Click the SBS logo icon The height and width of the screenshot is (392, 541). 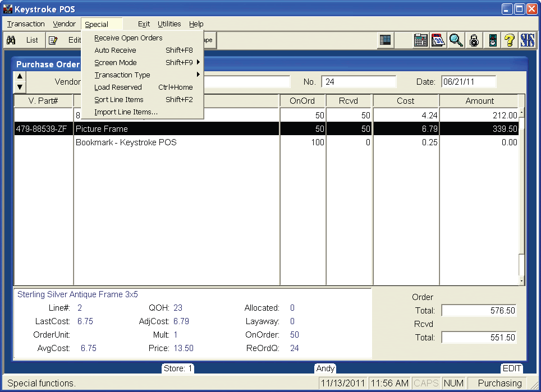pyautogui.click(x=528, y=40)
